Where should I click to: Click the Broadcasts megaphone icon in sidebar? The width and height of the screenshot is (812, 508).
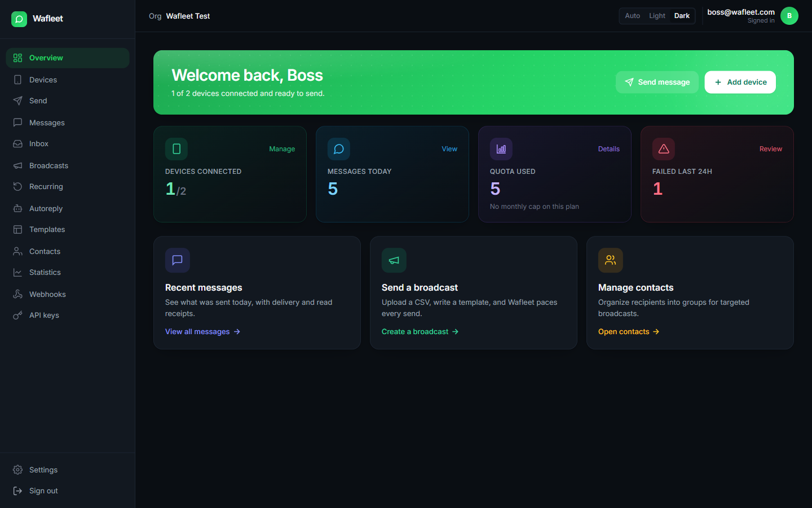point(17,165)
